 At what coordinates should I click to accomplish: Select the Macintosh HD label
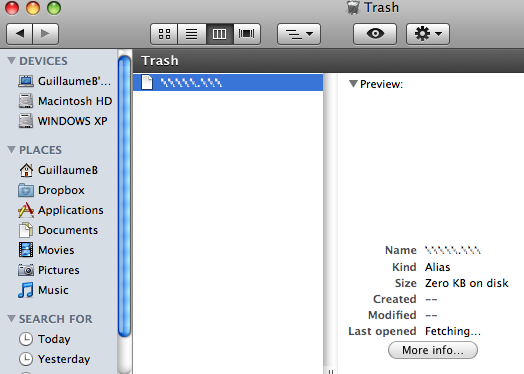pyautogui.click(x=75, y=101)
